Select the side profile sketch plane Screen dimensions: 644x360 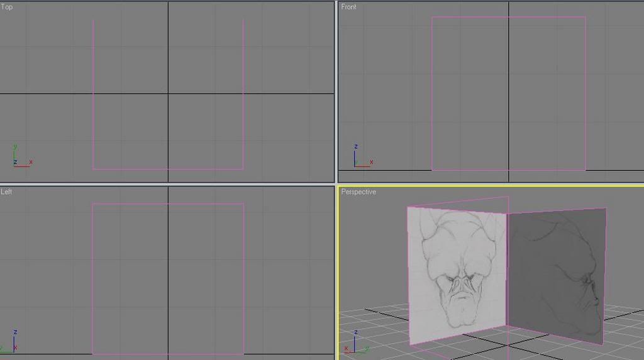click(557, 276)
